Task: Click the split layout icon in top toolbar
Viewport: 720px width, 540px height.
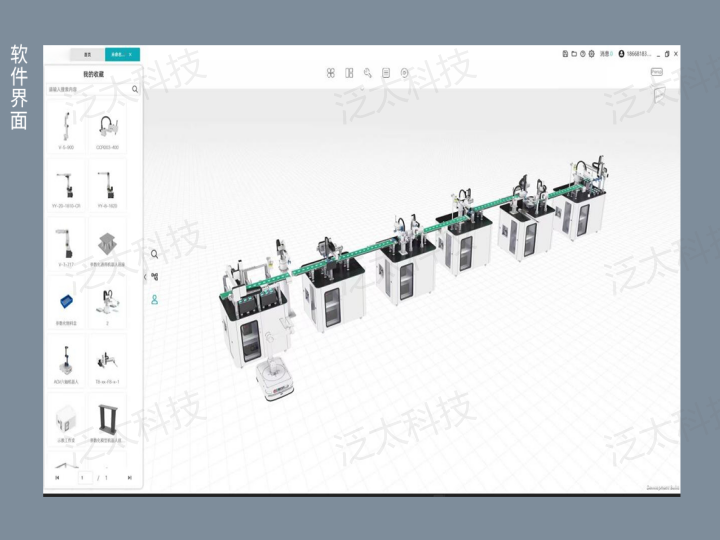Action: (x=350, y=72)
